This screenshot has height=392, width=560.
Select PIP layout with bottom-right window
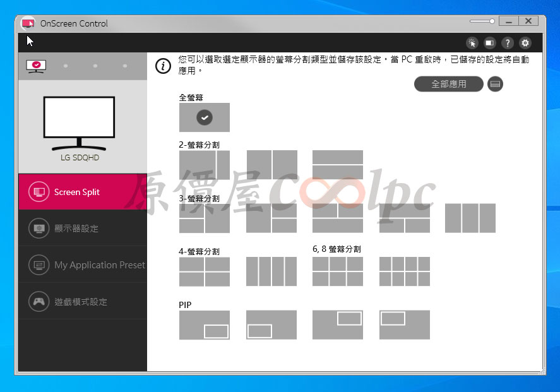(204, 325)
